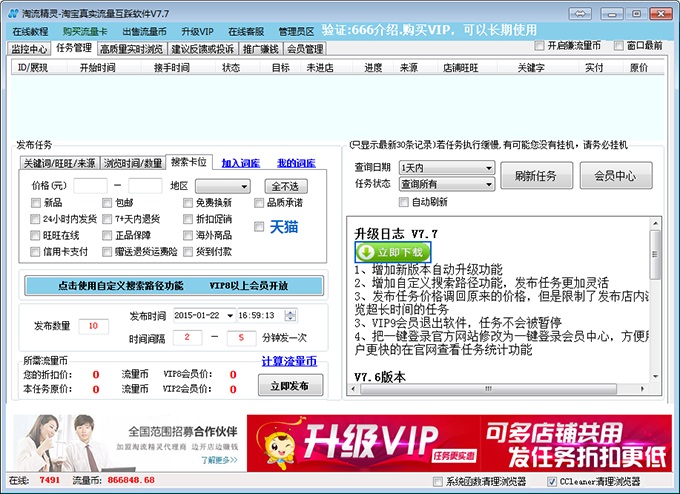
Task: Check the 包邮 option
Action: pos(107,203)
